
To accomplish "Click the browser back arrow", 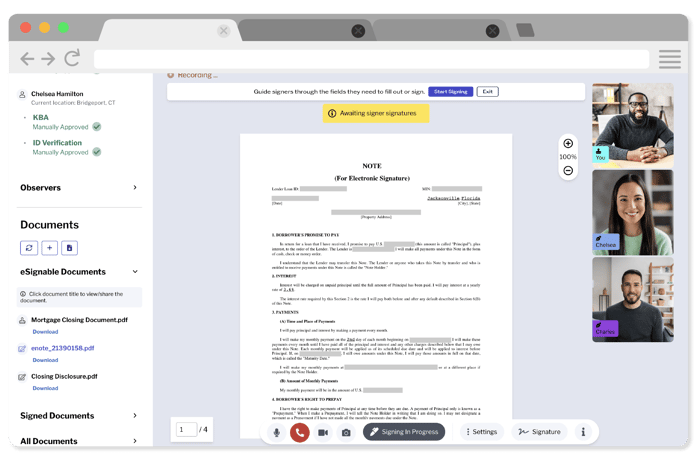I will [27, 59].
